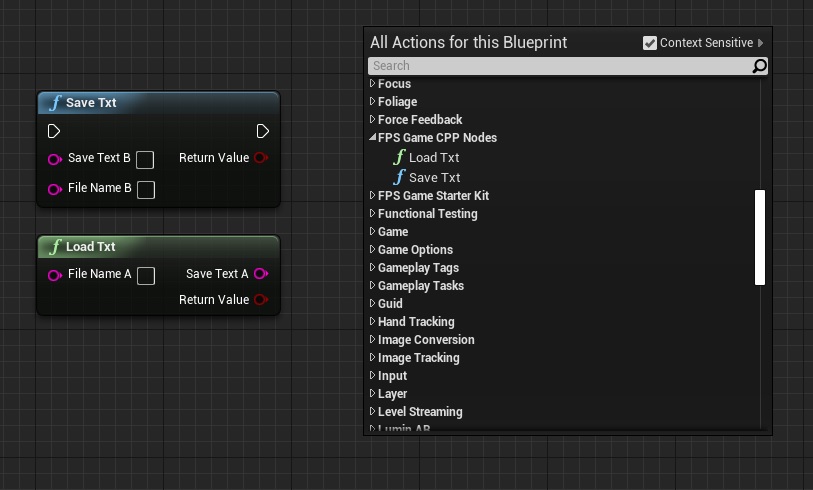Expand the Level Streaming category
Screen dimensions: 813x490
373,412
